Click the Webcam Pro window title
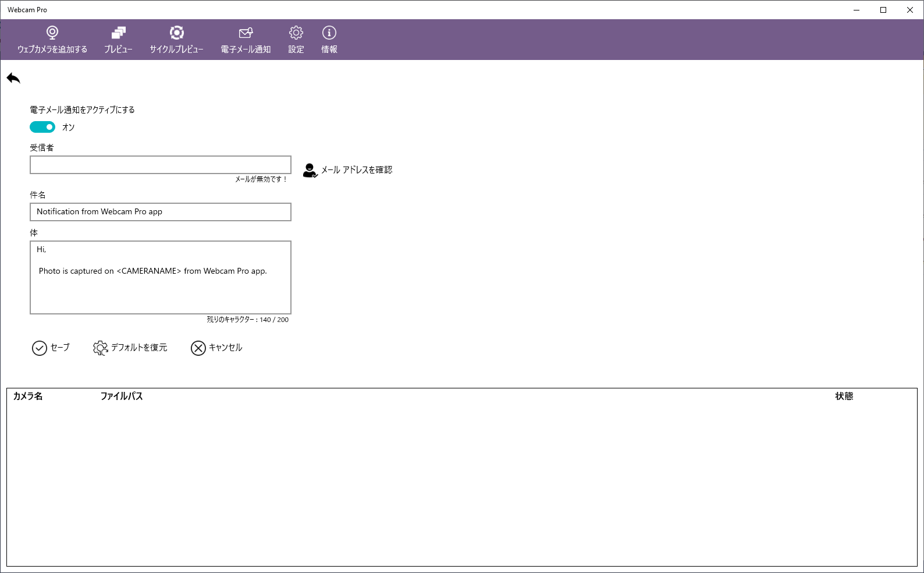Image resolution: width=924 pixels, height=573 pixels. [x=27, y=10]
